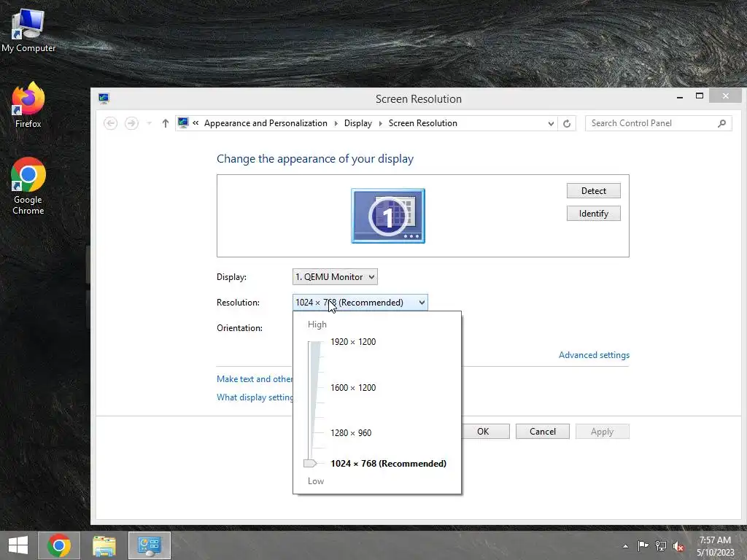Click the Windows Start button
The width and height of the screenshot is (747, 560).
18,545
